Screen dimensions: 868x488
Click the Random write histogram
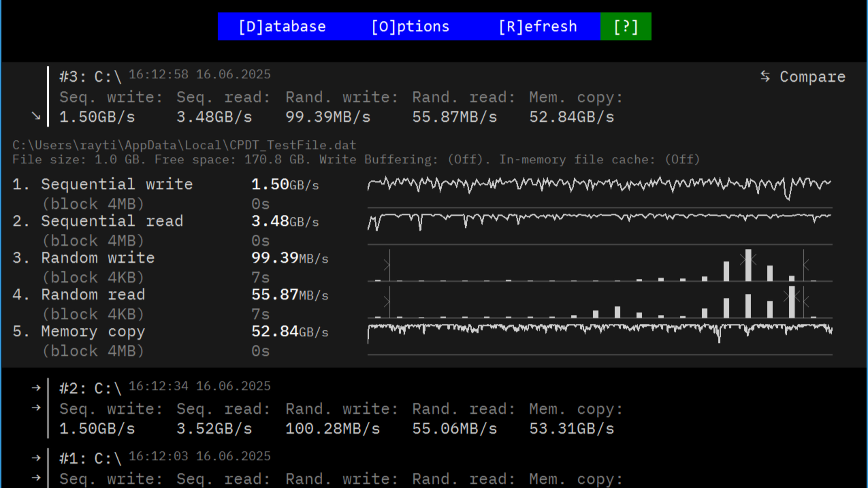600,265
